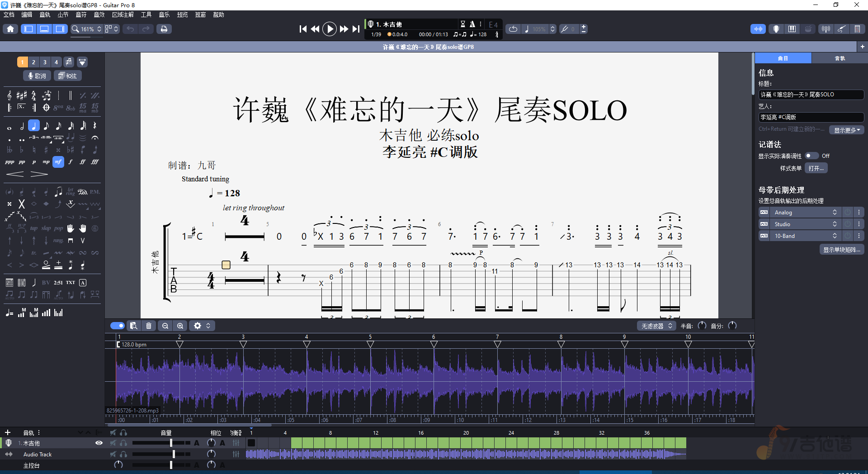868x474 pixels.
Task: Show the audio waveform panel icon
Action: [758, 29]
